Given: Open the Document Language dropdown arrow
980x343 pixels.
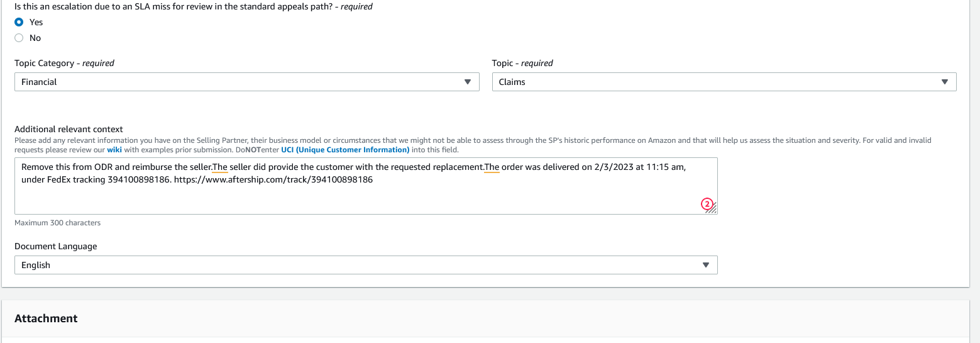Looking at the screenshot, I should [x=705, y=265].
